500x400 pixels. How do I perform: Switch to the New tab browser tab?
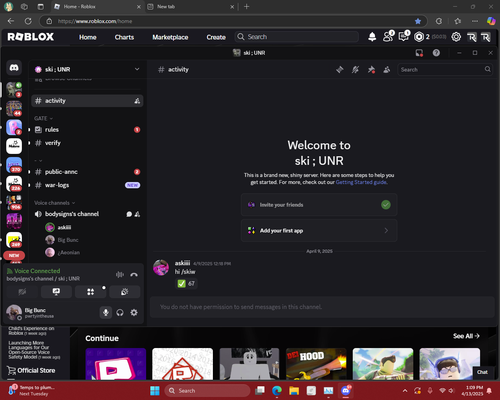tap(191, 7)
